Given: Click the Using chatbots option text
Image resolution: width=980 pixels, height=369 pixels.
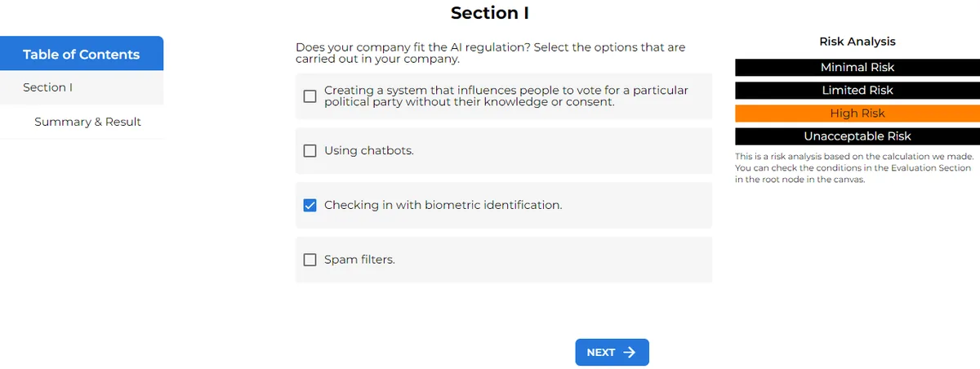Looking at the screenshot, I should coord(369,150).
